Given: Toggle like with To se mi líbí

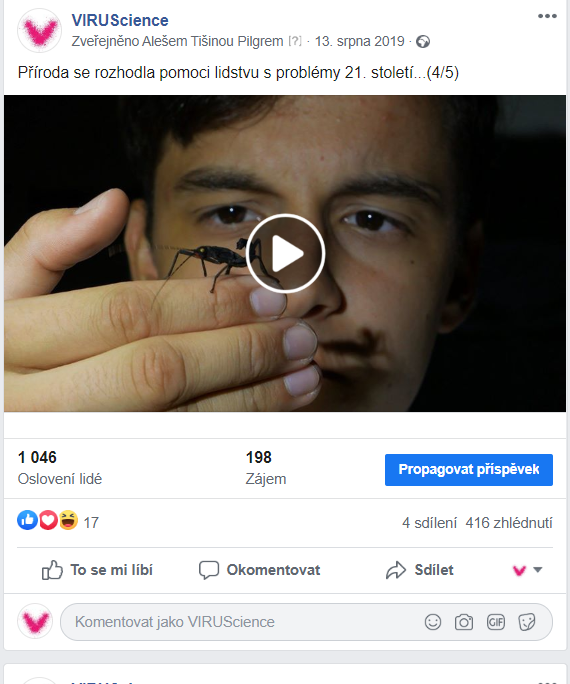Looking at the screenshot, I should click(x=97, y=570).
